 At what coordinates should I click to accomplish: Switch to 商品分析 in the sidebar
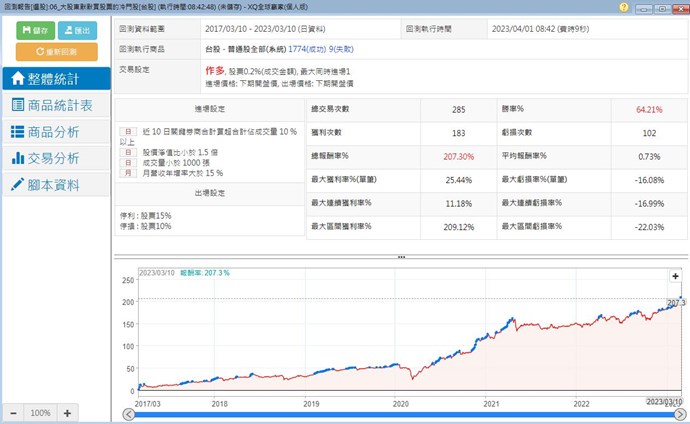coord(55,132)
